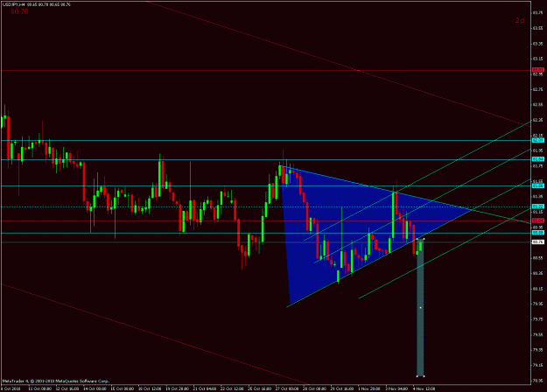Select the dashed cyan horizontal line at 81.22
This screenshot has width=547, height=392.
point(265,206)
